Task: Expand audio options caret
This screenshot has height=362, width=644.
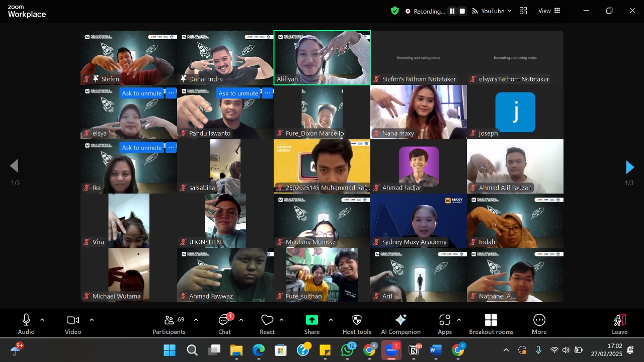Action: 42,320
